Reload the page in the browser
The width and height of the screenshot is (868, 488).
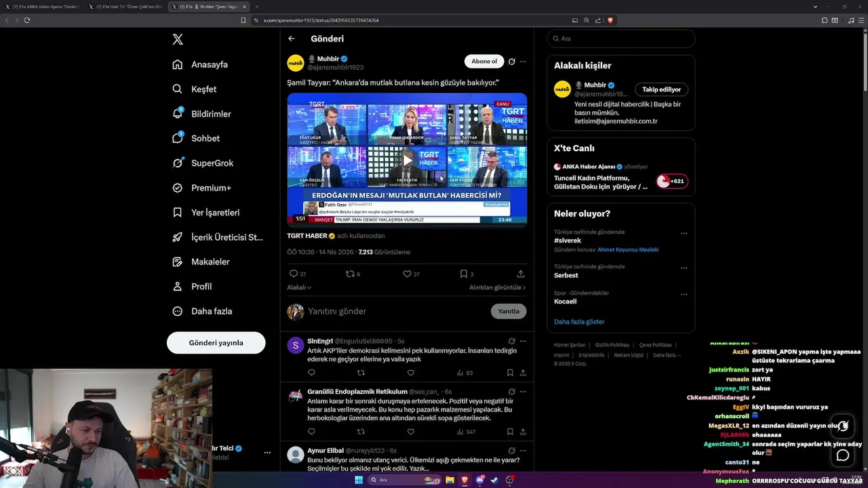coord(27,20)
